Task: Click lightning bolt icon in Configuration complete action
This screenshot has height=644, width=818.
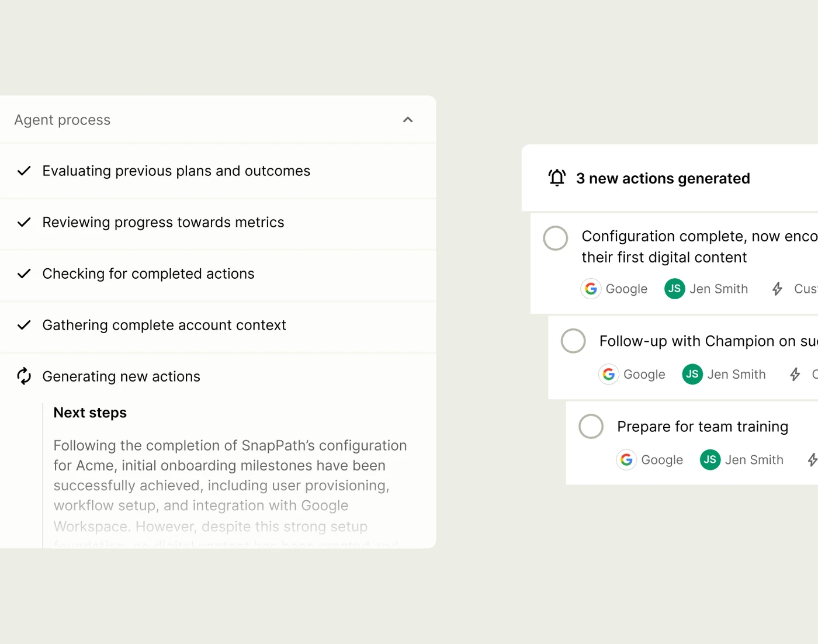Action: (x=777, y=289)
